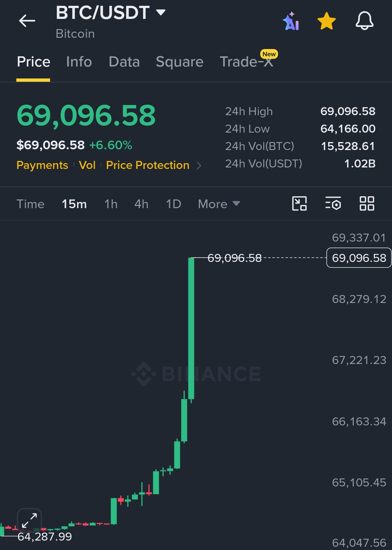Open chart indicator settings icon
Screen dimensions: 392x550
(333, 203)
